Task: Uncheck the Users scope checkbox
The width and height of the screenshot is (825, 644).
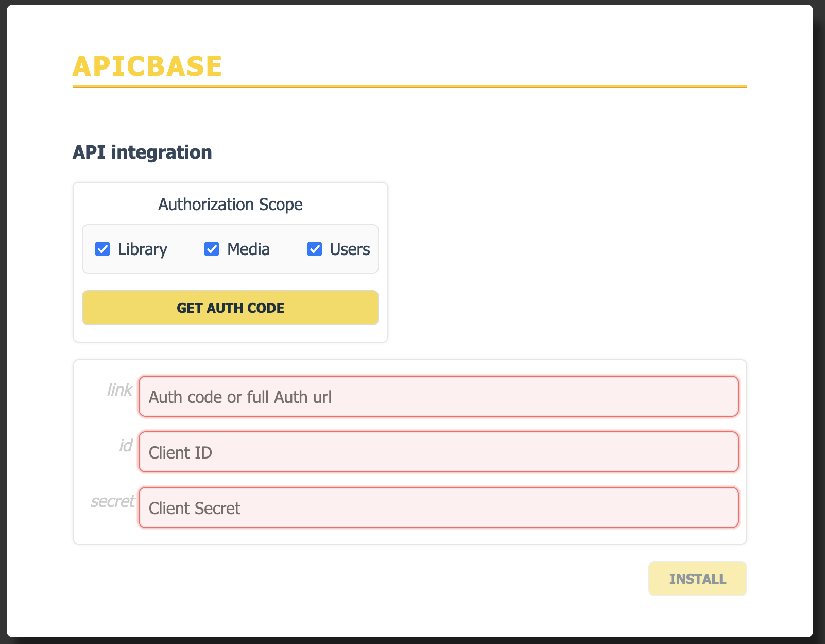Action: 315,249
